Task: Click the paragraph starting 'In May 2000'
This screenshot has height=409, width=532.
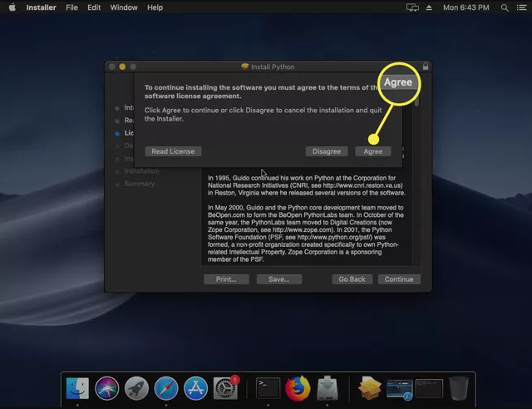Action: tap(306, 234)
